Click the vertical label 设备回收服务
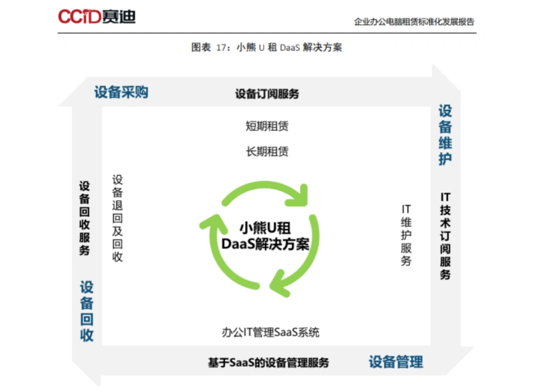The image size is (553, 392). [84, 218]
